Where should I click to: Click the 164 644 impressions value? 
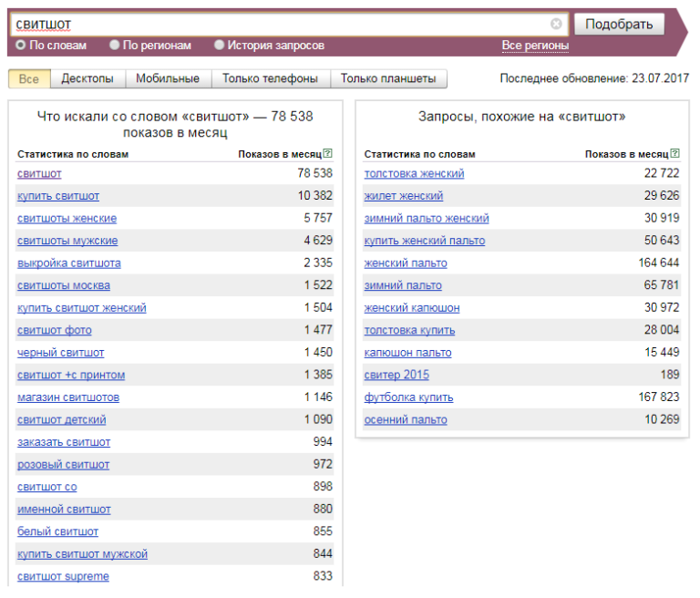(x=659, y=263)
